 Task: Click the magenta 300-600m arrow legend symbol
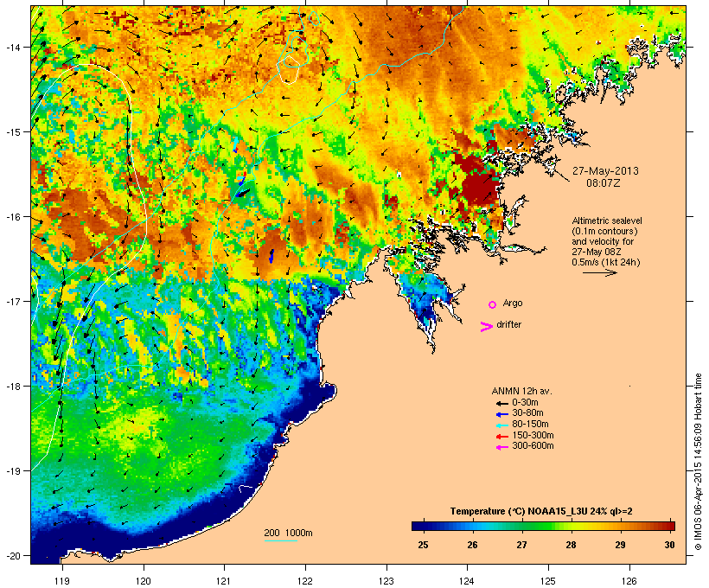502,447
